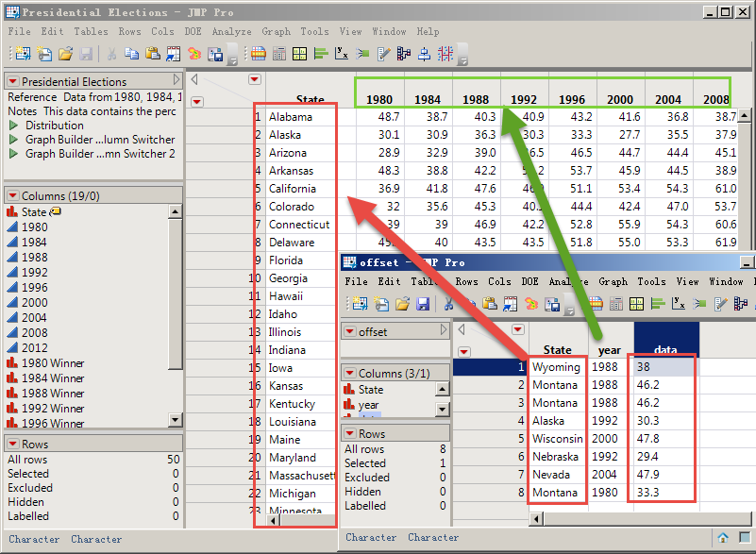Select the 1980 Winner column in list
Screen dimensions: 756x554
pyautogui.click(x=53, y=363)
